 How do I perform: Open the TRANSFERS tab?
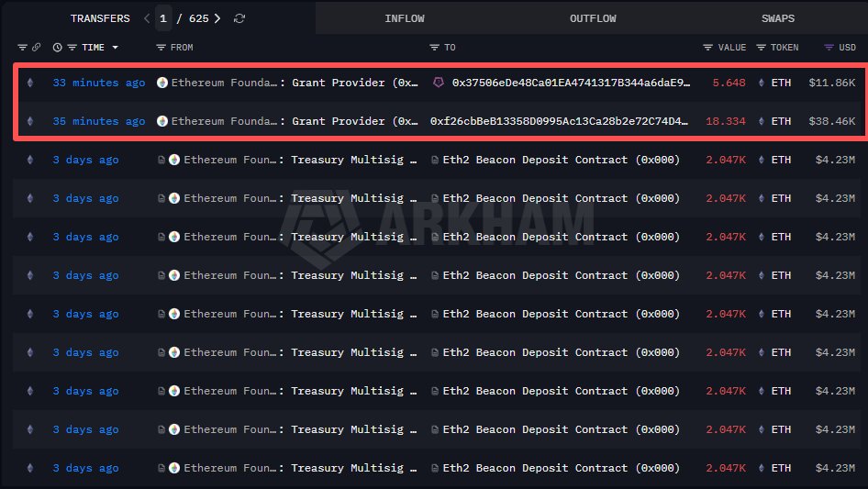tap(100, 18)
